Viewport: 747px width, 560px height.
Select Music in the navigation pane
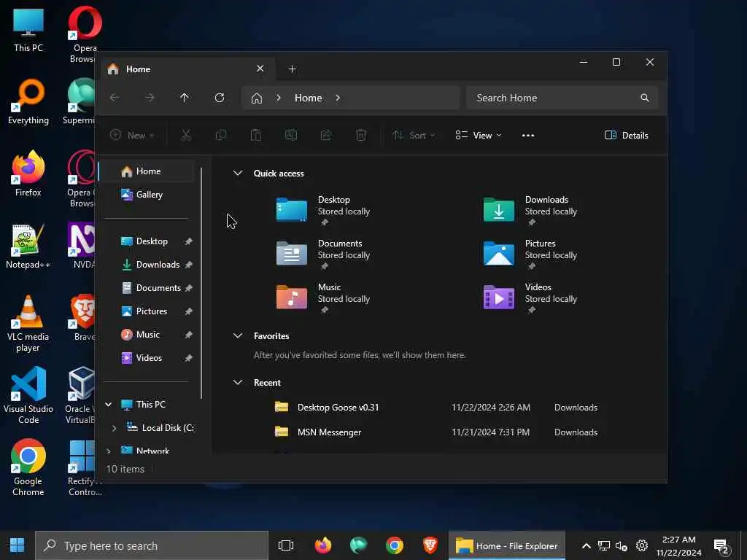(147, 335)
